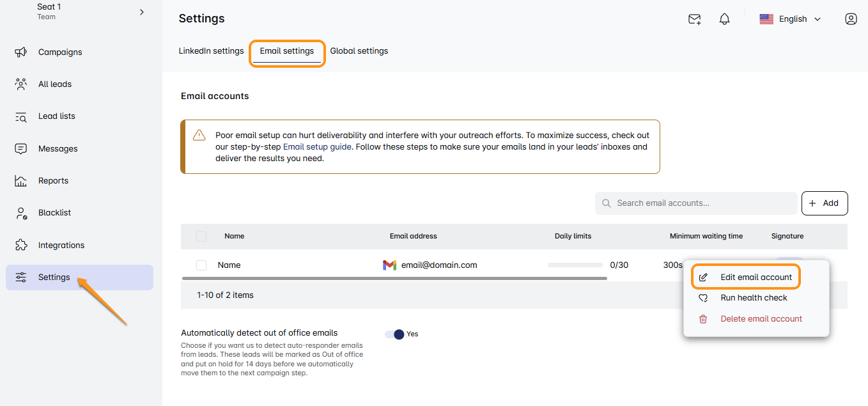868x406 pixels.
Task: Click the Reports chart icon
Action: pos(20,181)
